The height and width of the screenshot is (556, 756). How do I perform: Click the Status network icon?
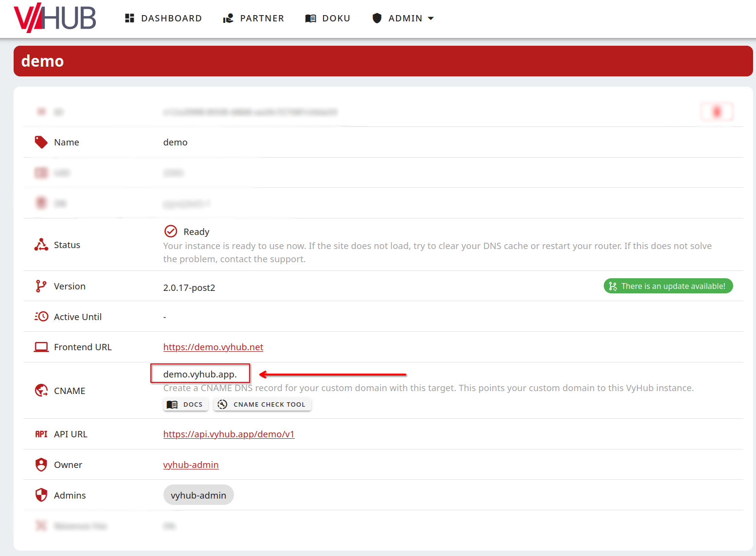[x=41, y=245]
